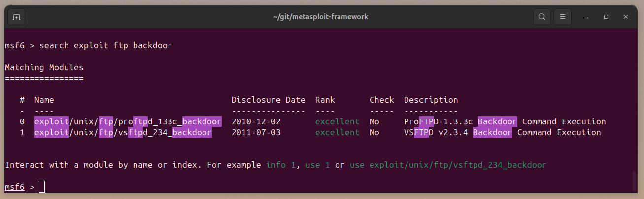This screenshot has height=199, width=644.
Task: Open a new terminal tab
Action: [16, 17]
